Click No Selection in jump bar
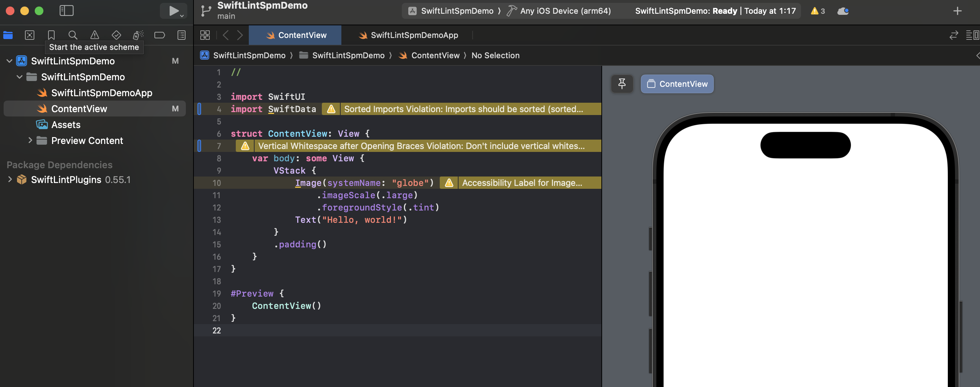The height and width of the screenshot is (387, 980). pos(495,56)
